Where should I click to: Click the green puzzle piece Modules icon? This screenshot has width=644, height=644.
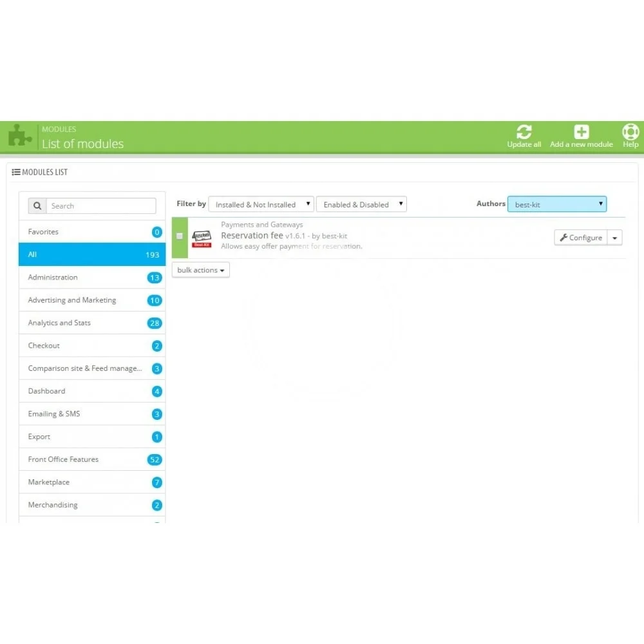click(20, 137)
